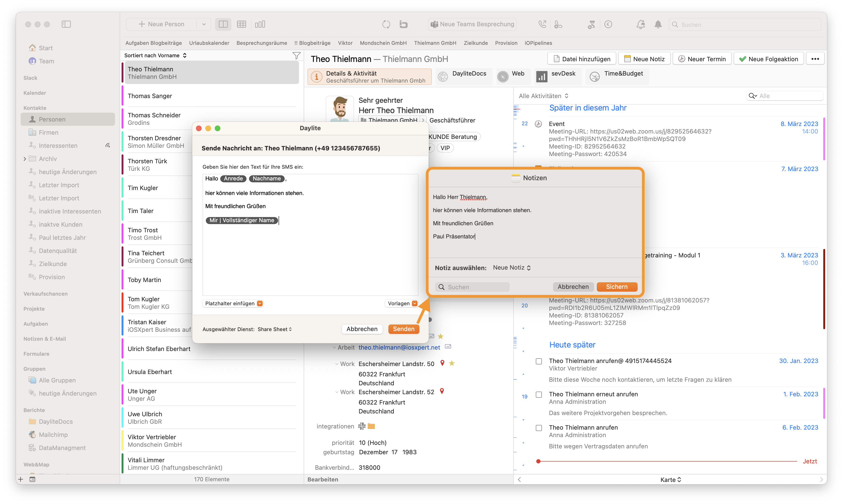Check the 'Theo Thielmann anrufen@ 4915174445524' task
This screenshot has width=843, height=504.
coord(539,361)
